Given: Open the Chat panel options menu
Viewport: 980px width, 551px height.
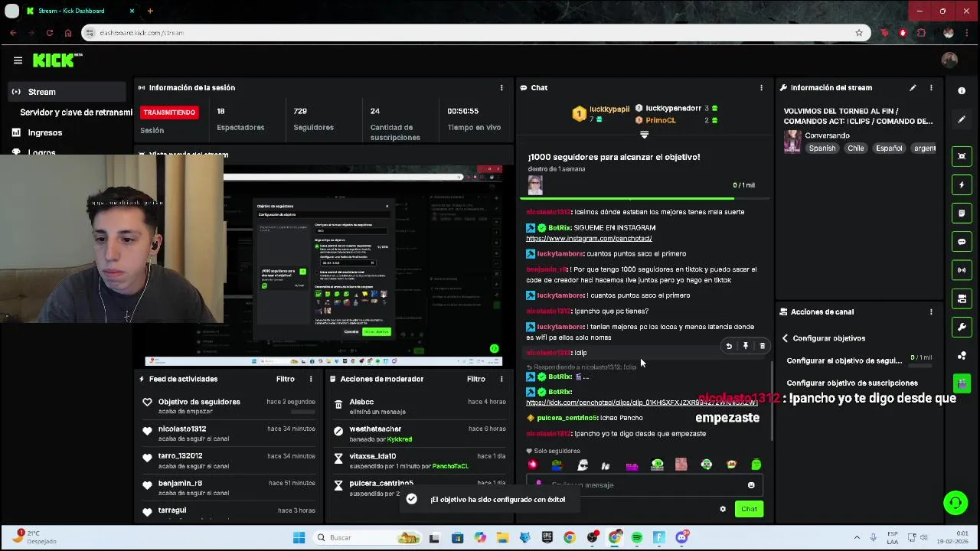Looking at the screenshot, I should (x=761, y=87).
